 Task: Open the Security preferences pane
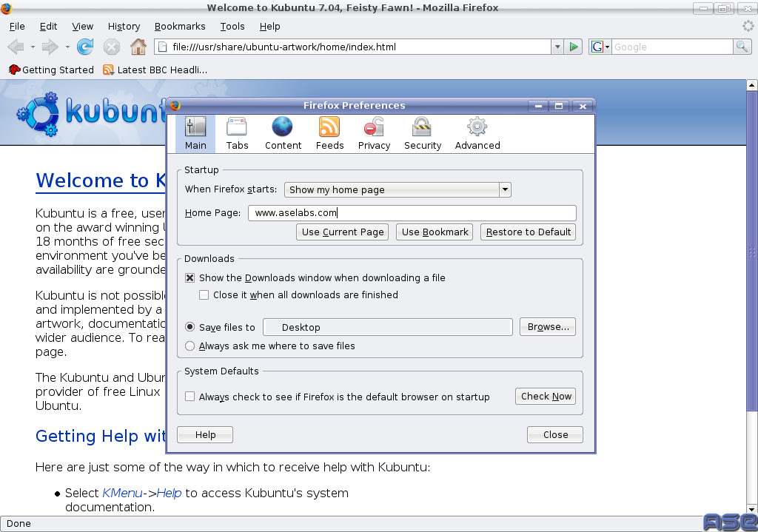coord(423,134)
